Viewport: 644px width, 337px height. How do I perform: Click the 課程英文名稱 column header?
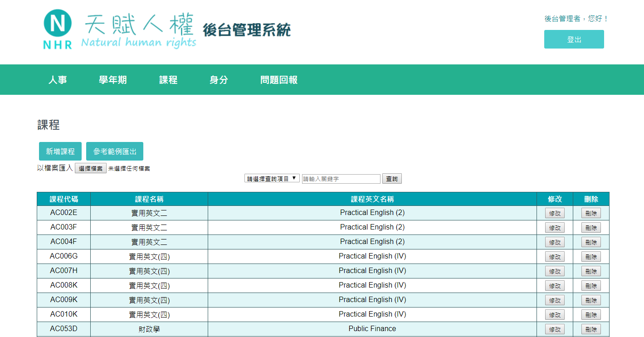click(372, 199)
